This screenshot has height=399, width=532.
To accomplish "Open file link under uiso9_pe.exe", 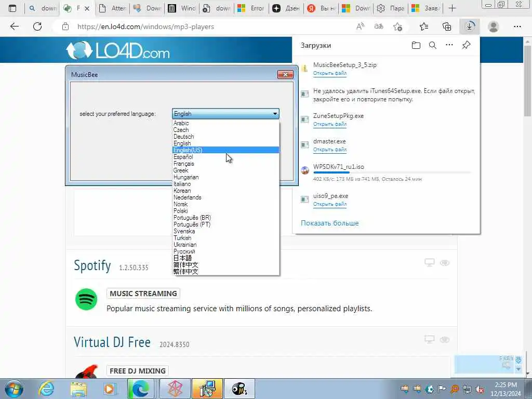I will click(329, 204).
